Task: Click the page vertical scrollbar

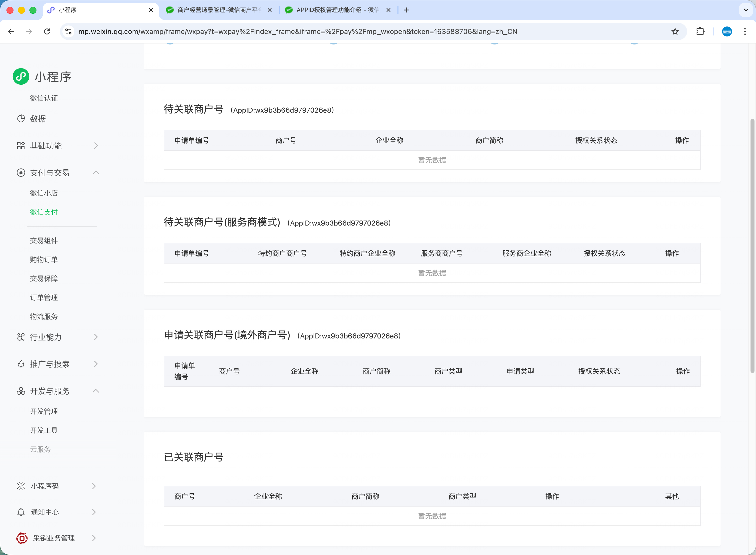Action: click(752, 245)
